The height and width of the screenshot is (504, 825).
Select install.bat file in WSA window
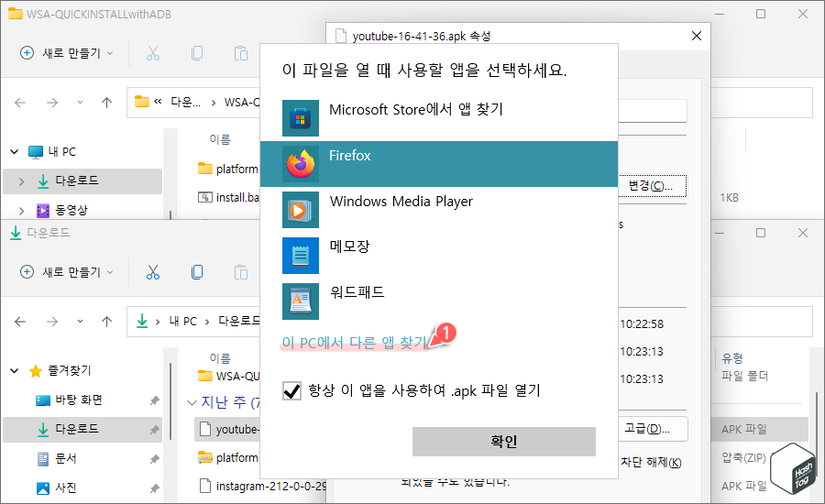(228, 197)
